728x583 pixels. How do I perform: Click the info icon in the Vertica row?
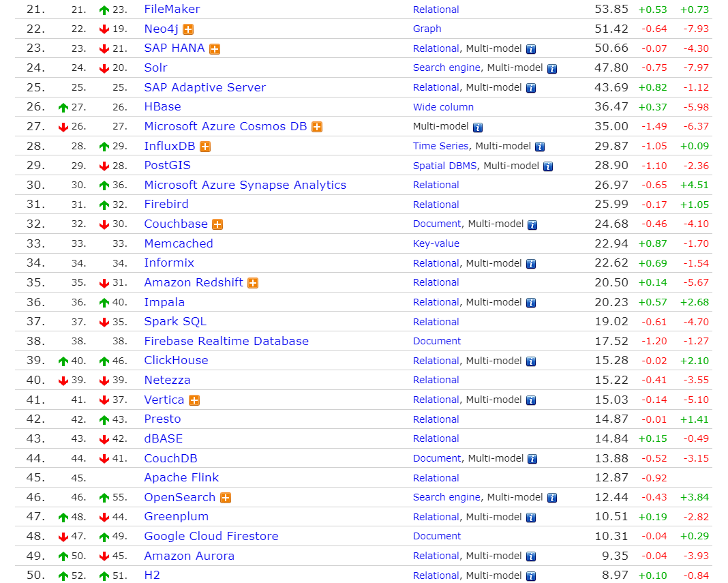(531, 400)
